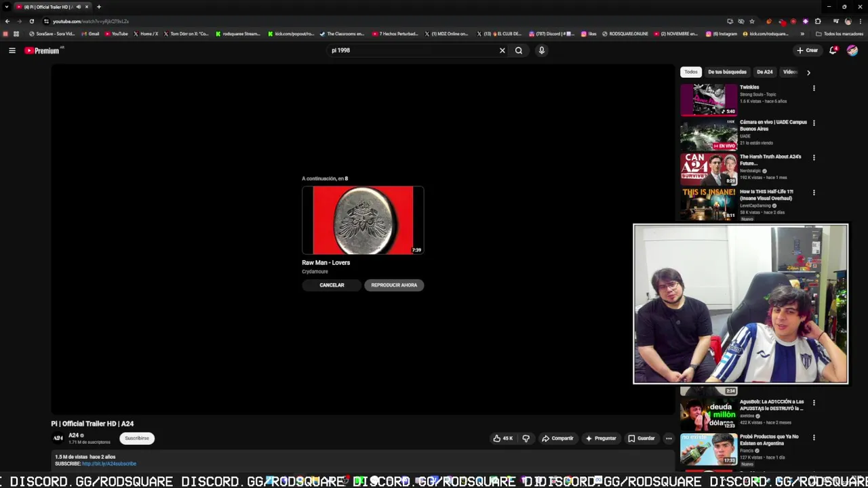Image resolution: width=868 pixels, height=488 pixels.
Task: Mute the tab using speaker icon
Action: (x=78, y=7)
